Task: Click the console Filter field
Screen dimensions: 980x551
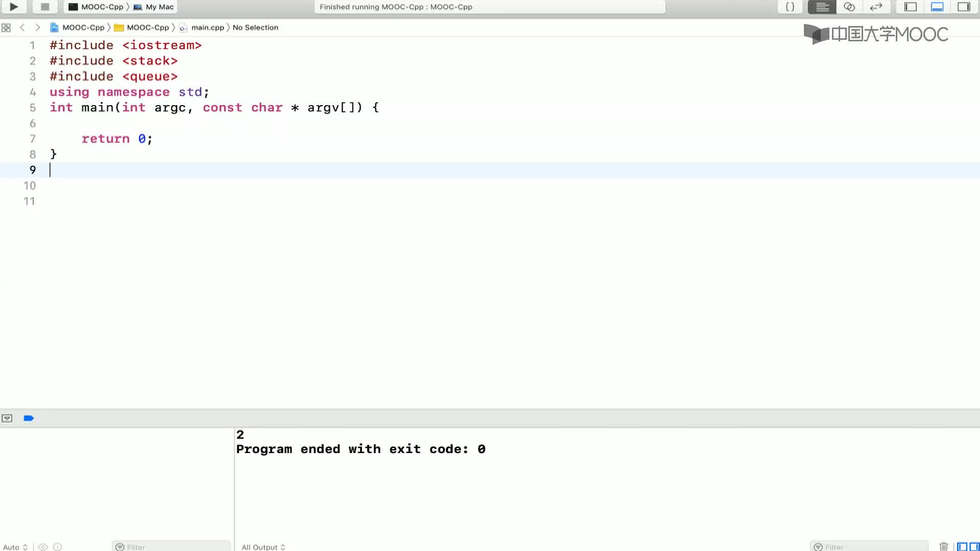Action: point(869,546)
